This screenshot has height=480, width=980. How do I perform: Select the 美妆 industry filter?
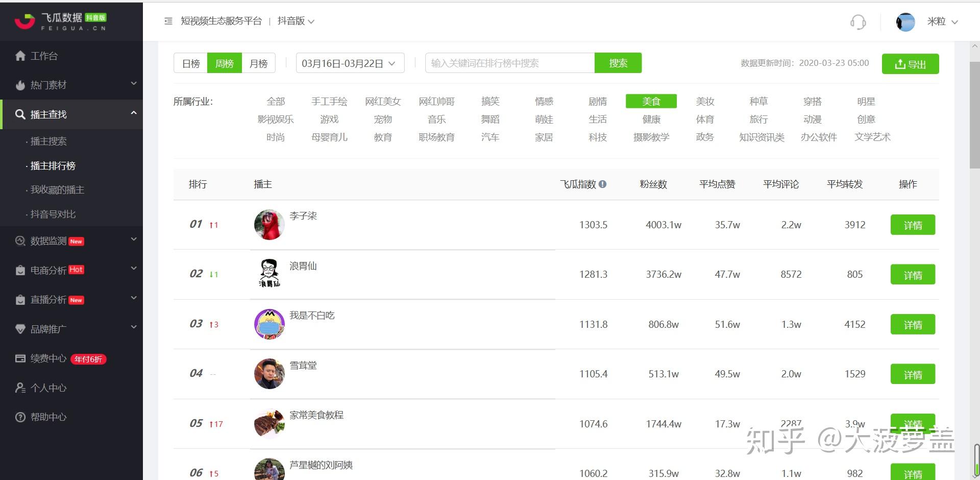(705, 102)
